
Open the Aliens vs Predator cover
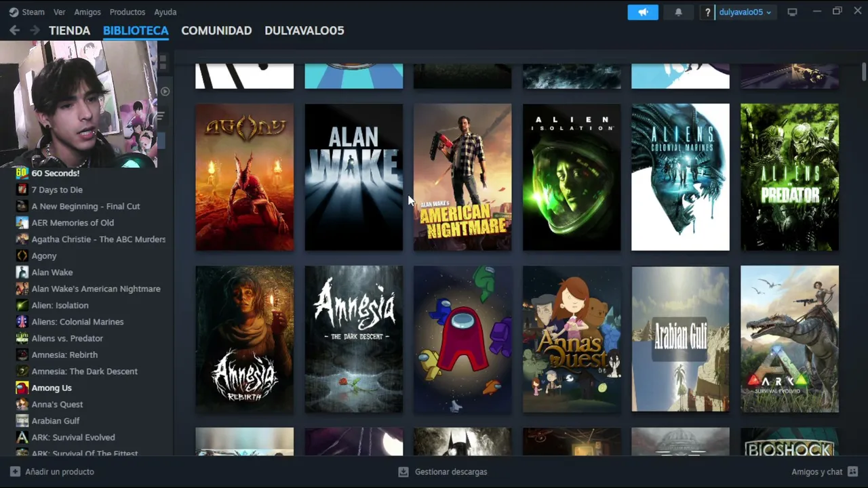coord(790,177)
